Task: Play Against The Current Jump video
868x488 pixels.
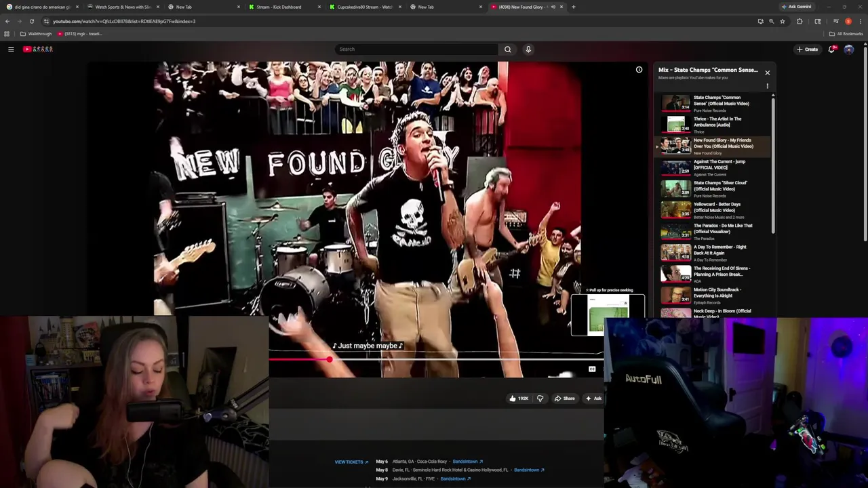Action: tap(712, 167)
